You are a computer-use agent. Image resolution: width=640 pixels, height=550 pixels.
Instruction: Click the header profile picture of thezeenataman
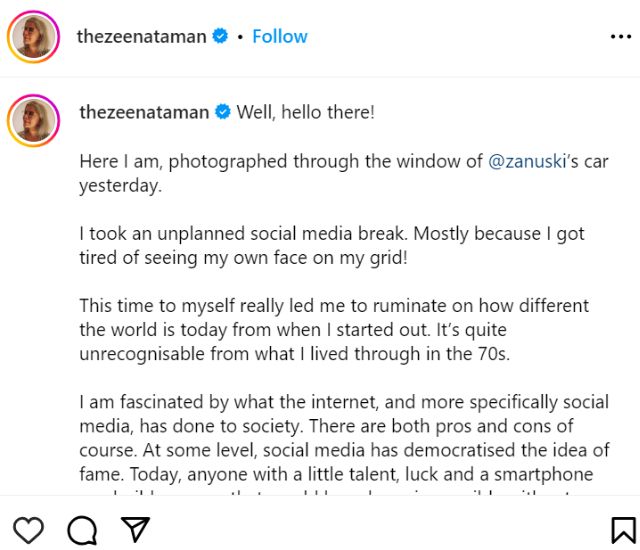[x=33, y=37]
